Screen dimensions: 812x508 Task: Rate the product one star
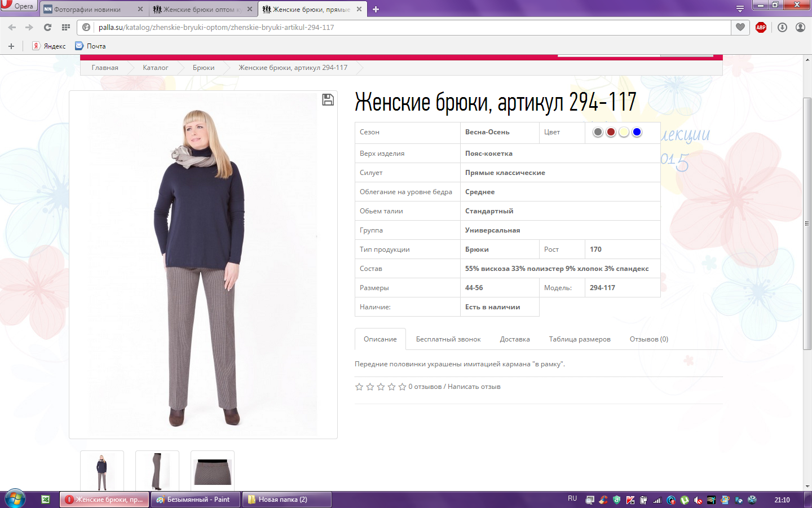359,387
